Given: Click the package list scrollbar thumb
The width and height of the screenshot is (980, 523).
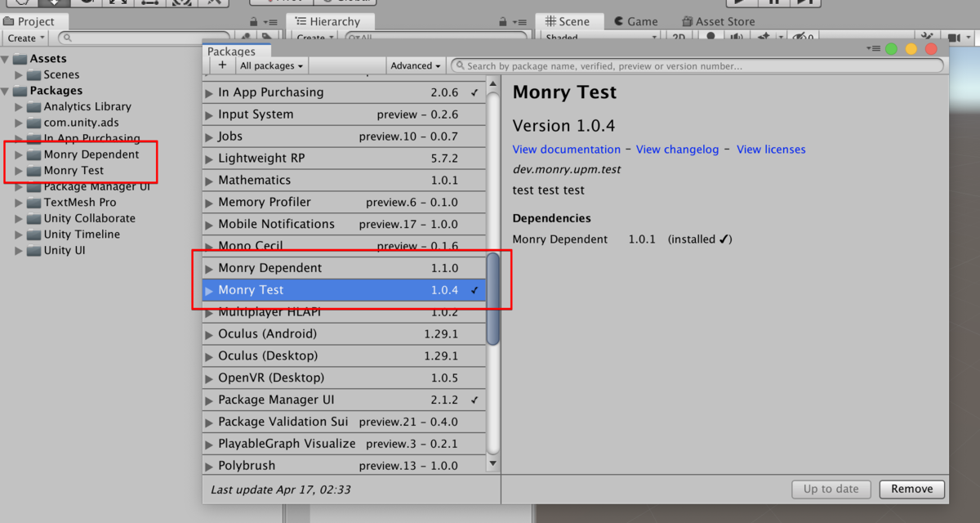Looking at the screenshot, I should 492,299.
